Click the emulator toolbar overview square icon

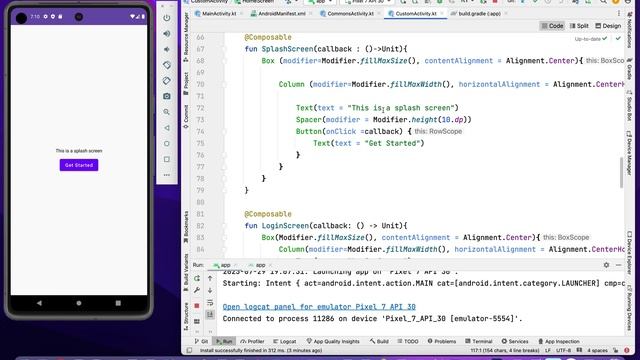pos(167,159)
